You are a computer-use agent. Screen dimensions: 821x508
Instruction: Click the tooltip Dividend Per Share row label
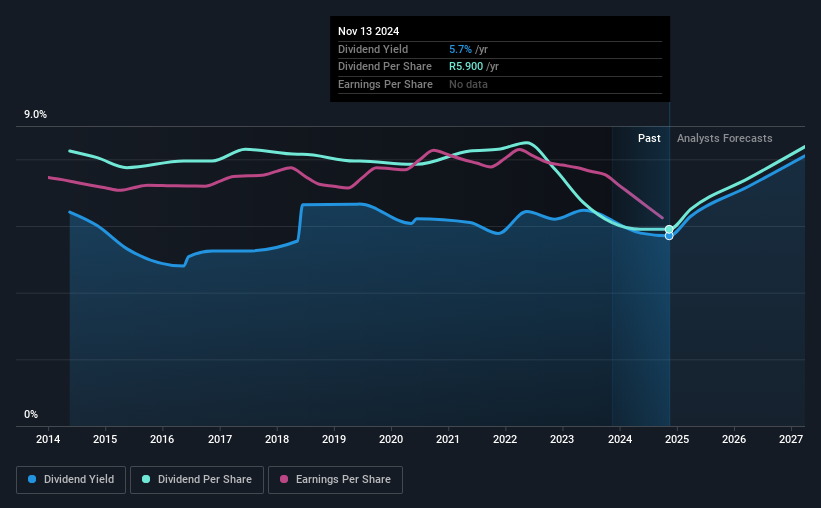click(x=385, y=67)
